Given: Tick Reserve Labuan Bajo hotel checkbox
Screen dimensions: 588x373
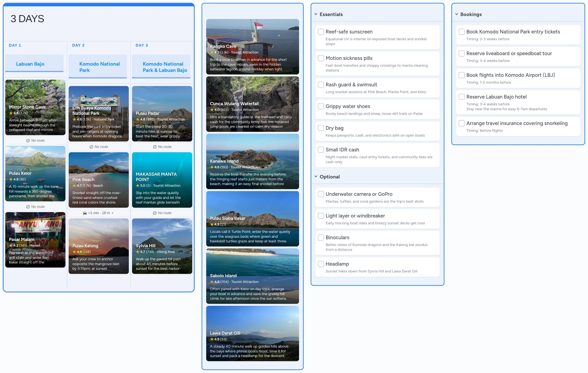Looking at the screenshot, I should pos(462,97).
